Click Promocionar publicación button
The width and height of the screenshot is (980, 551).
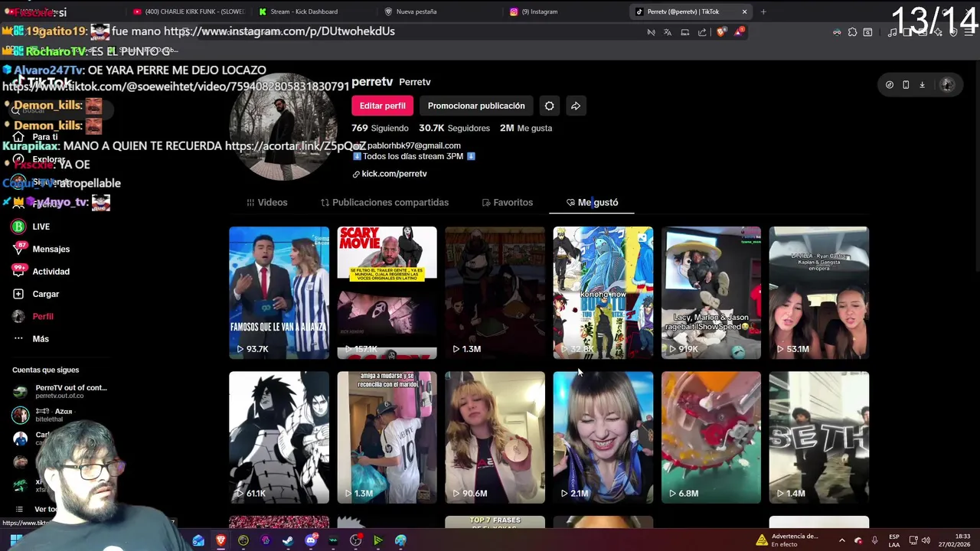click(476, 106)
